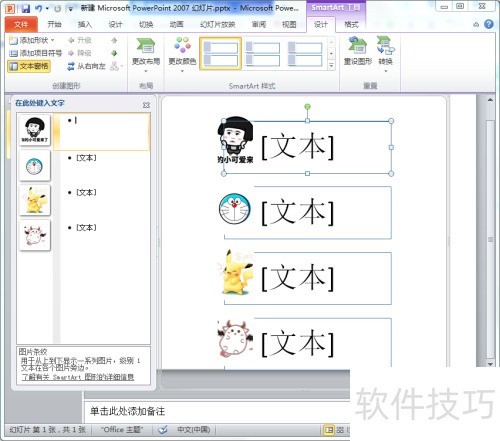The width and height of the screenshot is (500, 441).
Task: Select the third SmartArt style thumbnail
Action: point(305,53)
